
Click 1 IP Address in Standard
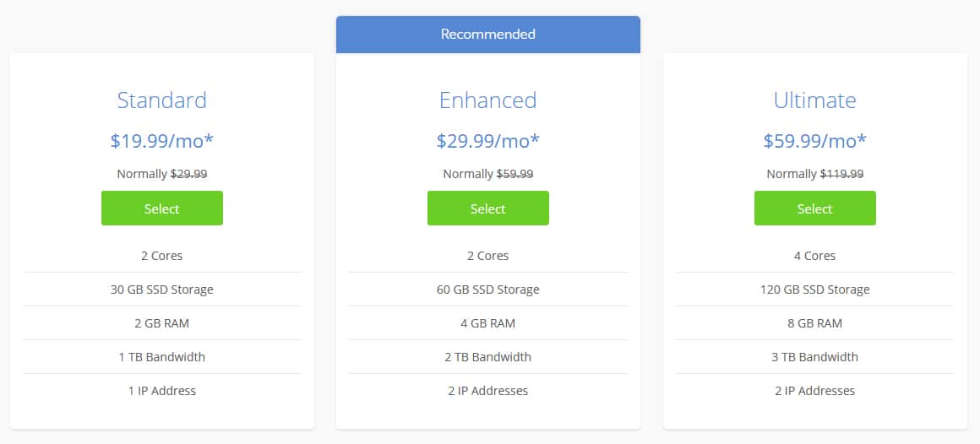pyautogui.click(x=162, y=391)
